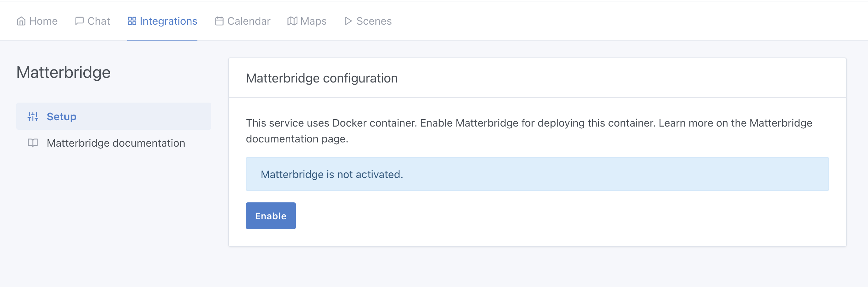Image resolution: width=868 pixels, height=287 pixels.
Task: Click the Maps folded map icon
Action: coord(292,21)
